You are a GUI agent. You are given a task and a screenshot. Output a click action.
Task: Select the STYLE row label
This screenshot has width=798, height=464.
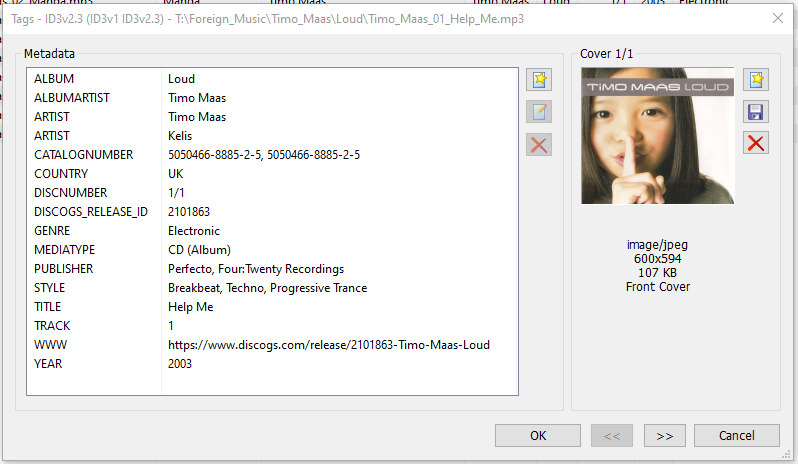49,287
